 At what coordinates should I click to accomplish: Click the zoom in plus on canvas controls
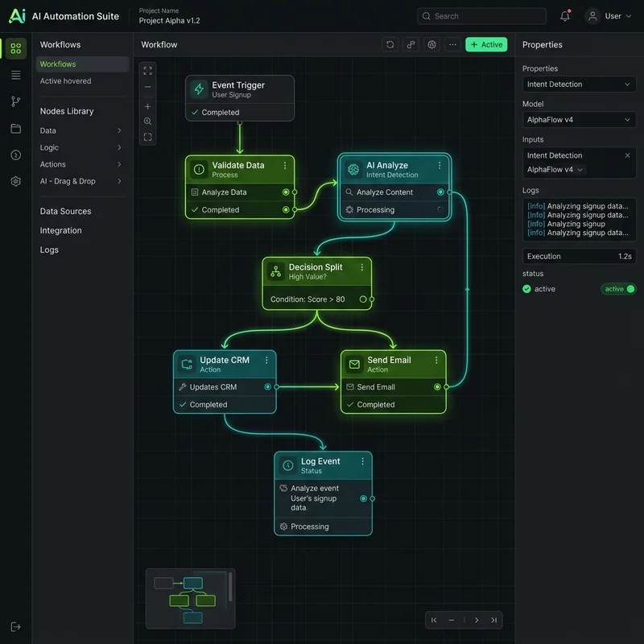pyautogui.click(x=148, y=107)
